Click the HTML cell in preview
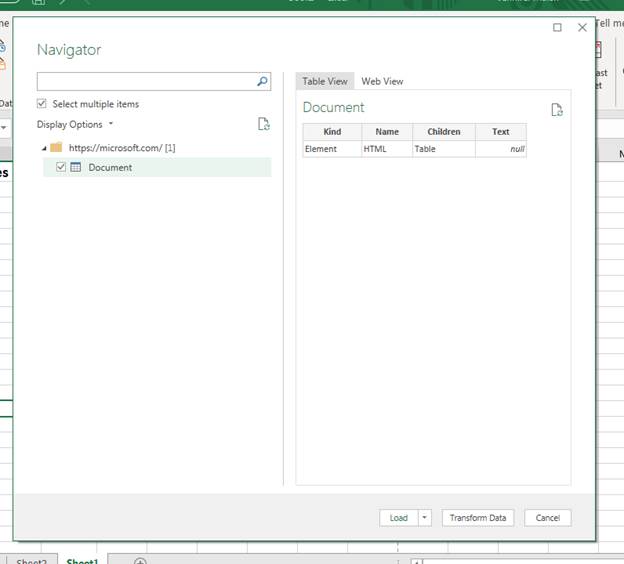The width and height of the screenshot is (624, 564). tap(387, 149)
